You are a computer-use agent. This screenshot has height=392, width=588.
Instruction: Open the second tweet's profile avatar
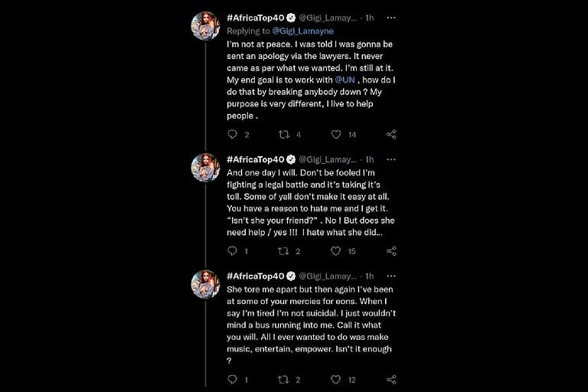tap(205, 168)
